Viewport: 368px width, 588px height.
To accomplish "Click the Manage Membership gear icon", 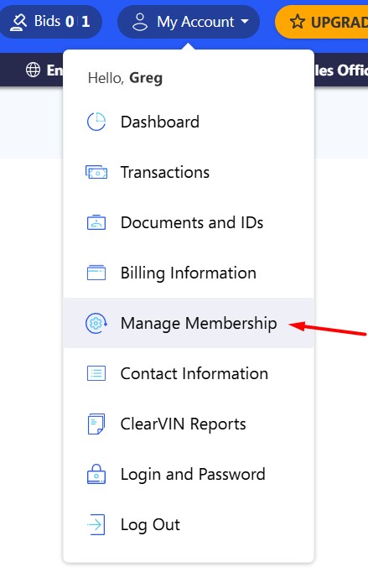I will click(96, 323).
